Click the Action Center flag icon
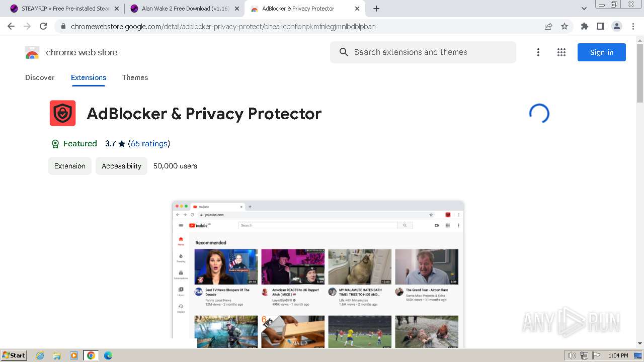The width and height of the screenshot is (644, 362). tap(596, 355)
